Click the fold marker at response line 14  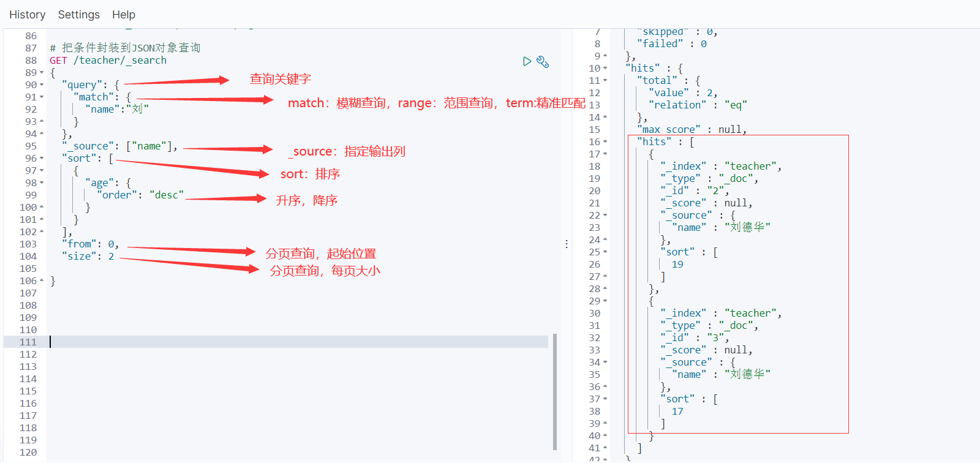click(x=605, y=117)
